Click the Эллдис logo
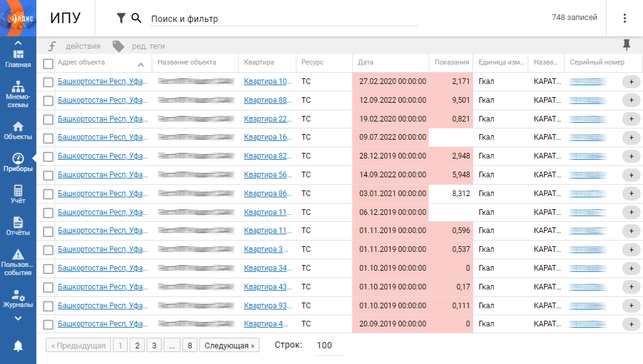 pyautogui.click(x=18, y=18)
